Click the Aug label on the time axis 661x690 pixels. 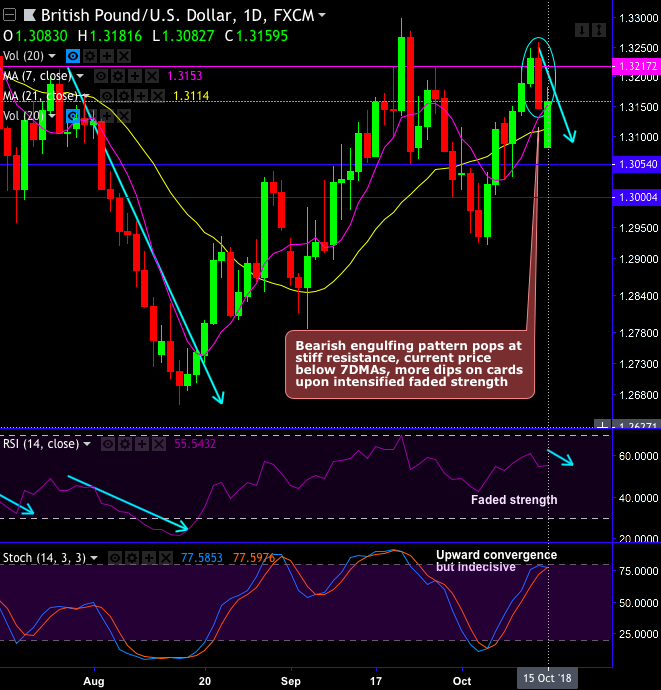pos(94,681)
